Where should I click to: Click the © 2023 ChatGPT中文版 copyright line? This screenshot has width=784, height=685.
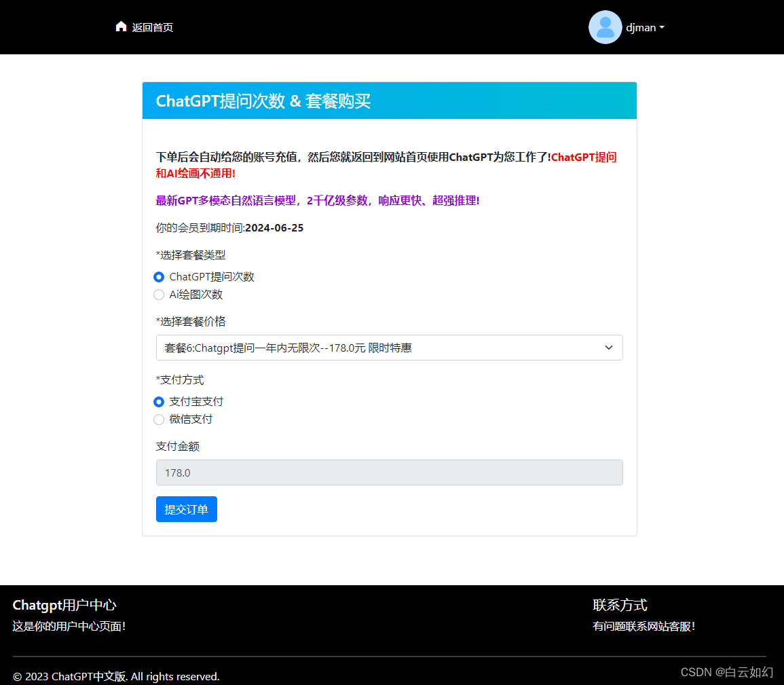[116, 676]
